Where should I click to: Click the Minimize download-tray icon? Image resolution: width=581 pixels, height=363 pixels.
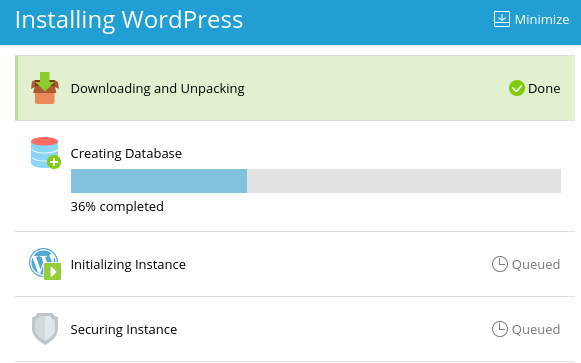[502, 19]
